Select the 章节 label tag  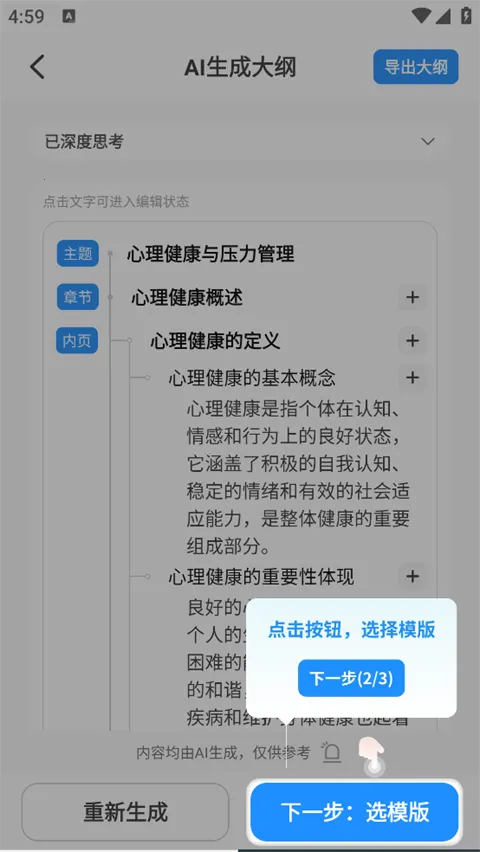(78, 297)
